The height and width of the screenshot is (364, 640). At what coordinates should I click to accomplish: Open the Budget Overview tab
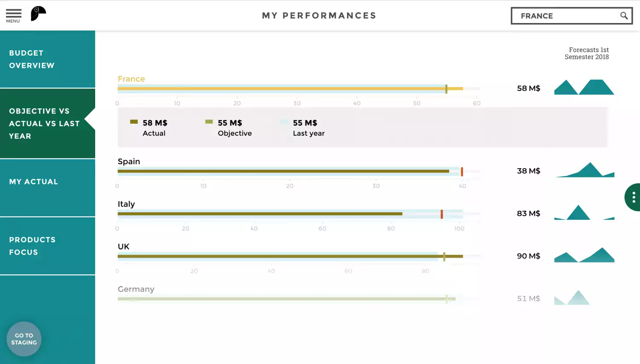(x=47, y=59)
